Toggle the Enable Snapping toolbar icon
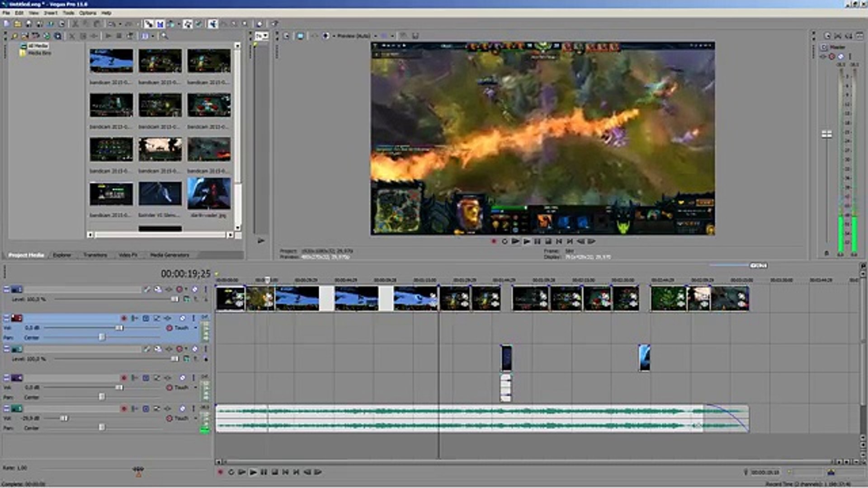 click(x=149, y=24)
